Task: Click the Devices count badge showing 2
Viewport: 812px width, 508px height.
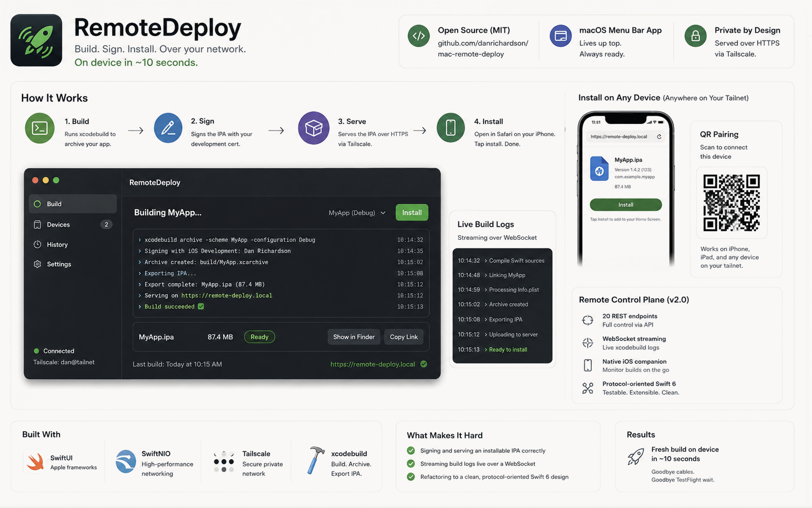Action: tap(106, 225)
